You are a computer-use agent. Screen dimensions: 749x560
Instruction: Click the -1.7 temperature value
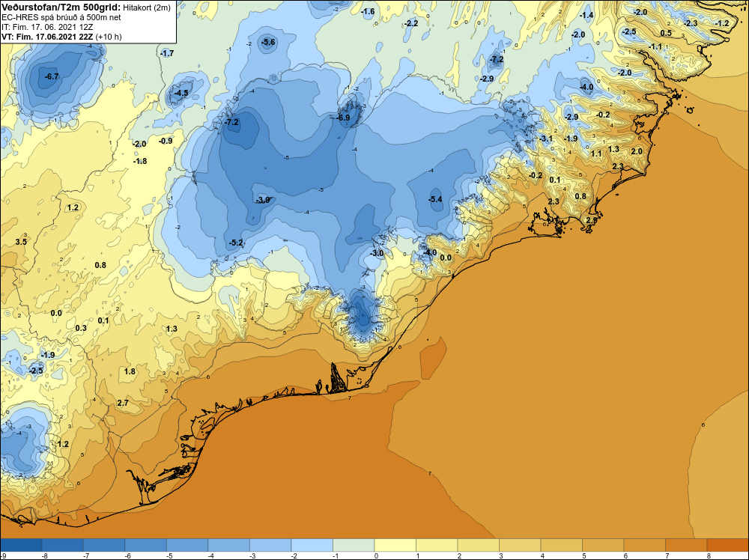tap(167, 53)
